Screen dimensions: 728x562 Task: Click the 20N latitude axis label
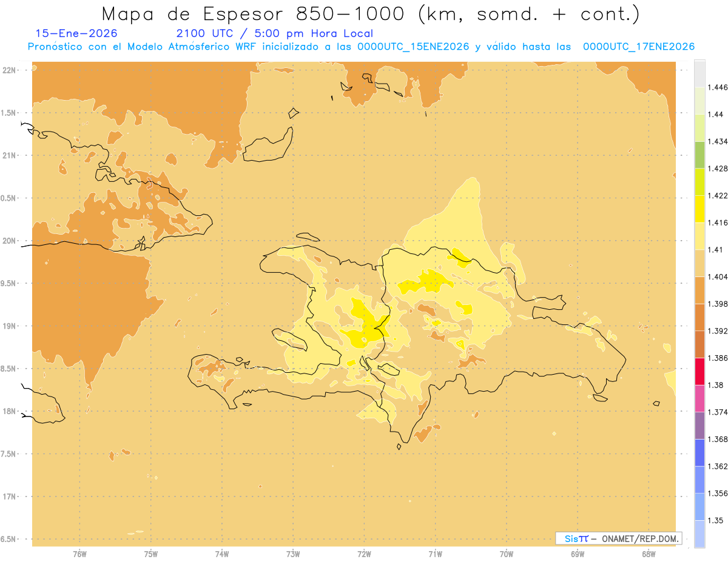8,241
